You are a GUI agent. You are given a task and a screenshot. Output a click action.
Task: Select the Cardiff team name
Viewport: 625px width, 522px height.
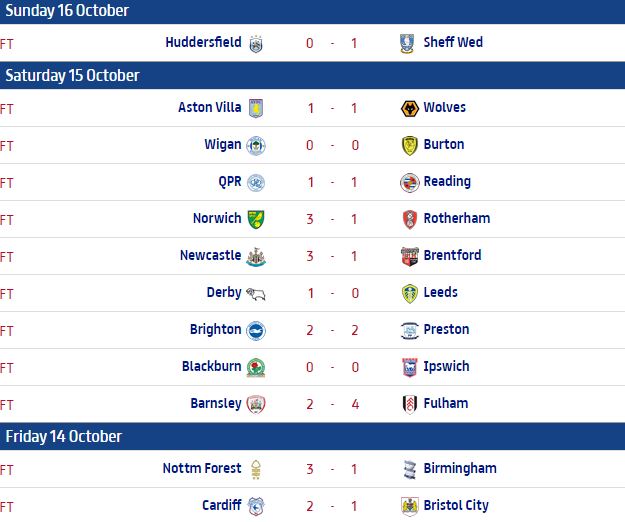(221, 505)
